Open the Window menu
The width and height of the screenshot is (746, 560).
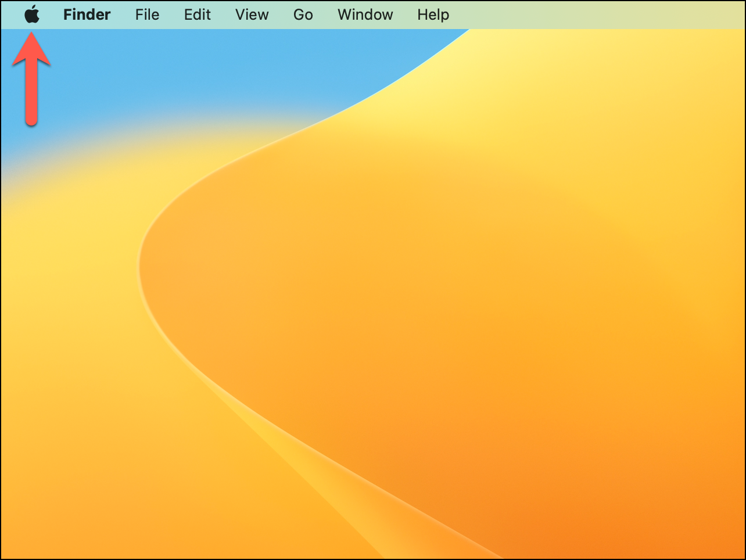pos(365,15)
